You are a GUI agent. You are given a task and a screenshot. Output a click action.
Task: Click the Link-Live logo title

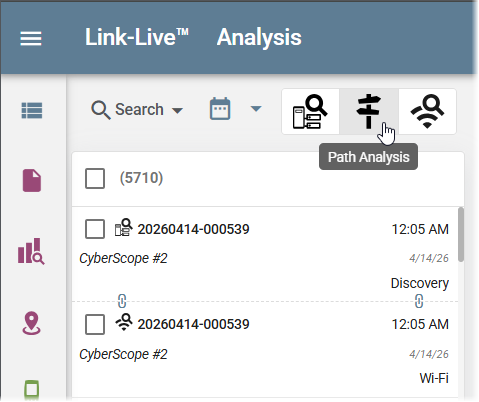137,37
